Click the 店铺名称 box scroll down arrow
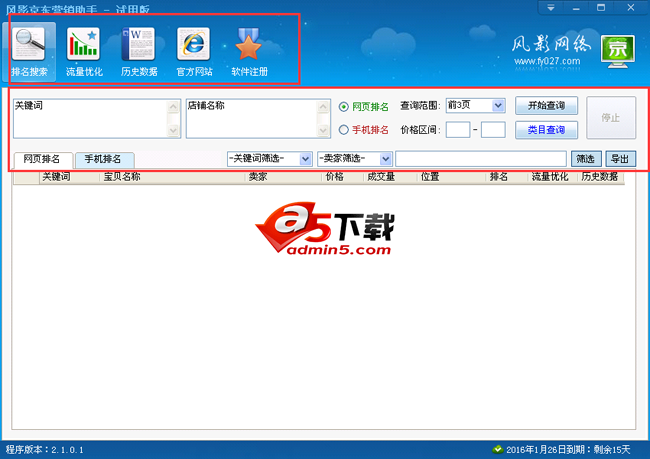Image resolution: width=650 pixels, height=459 pixels. pyautogui.click(x=323, y=131)
